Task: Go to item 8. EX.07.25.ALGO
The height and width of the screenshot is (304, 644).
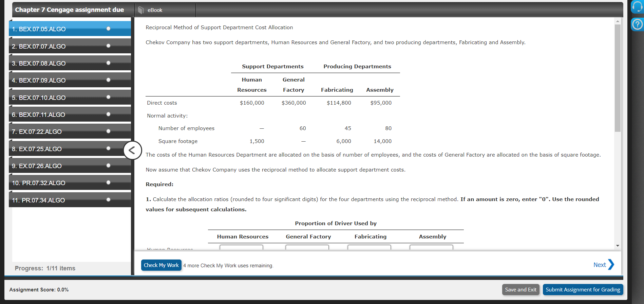Action: tap(70, 149)
